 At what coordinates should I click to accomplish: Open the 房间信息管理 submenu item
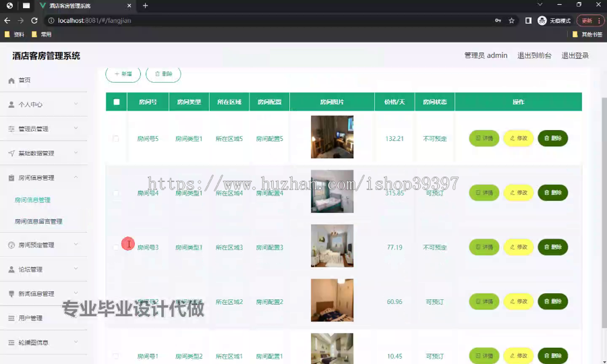pyautogui.click(x=32, y=200)
